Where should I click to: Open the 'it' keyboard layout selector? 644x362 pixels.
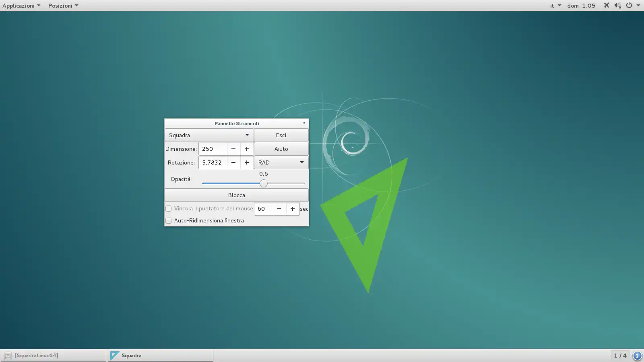(x=555, y=6)
